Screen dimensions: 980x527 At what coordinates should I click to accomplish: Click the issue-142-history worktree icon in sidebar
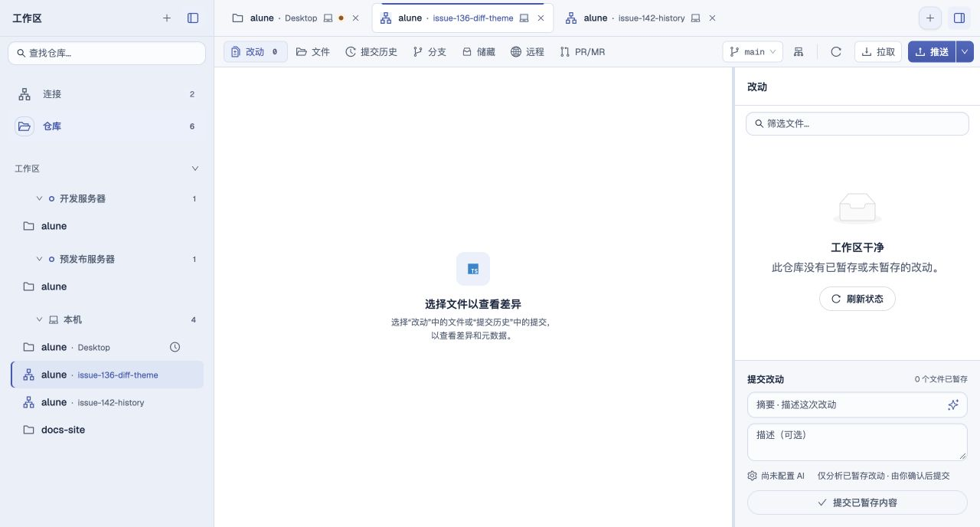28,402
